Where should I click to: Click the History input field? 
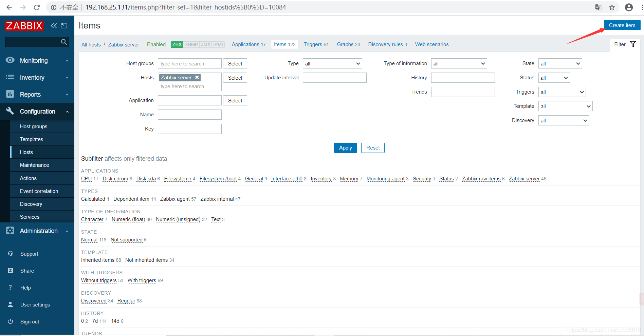coord(463,78)
